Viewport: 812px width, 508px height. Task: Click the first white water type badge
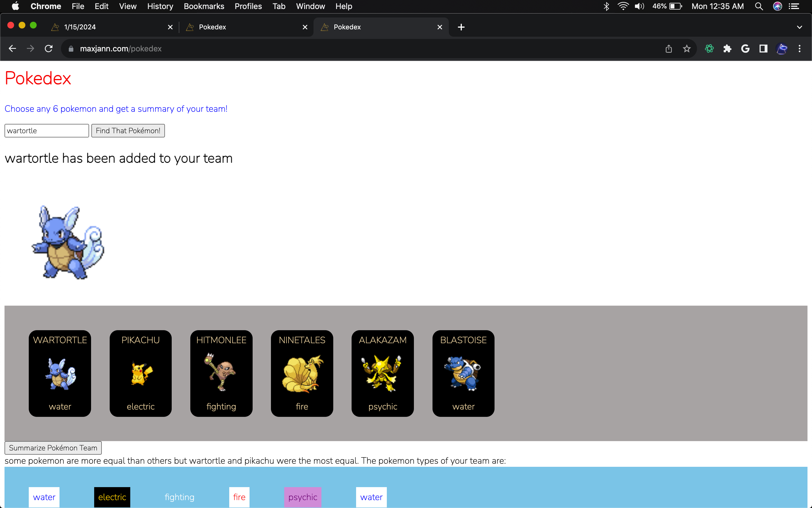[x=44, y=497]
